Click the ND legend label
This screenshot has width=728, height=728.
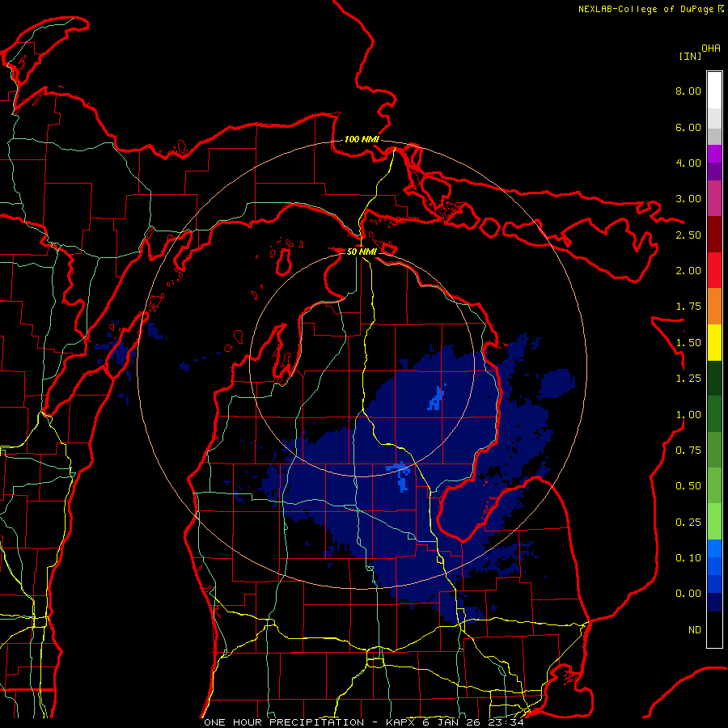pos(695,630)
